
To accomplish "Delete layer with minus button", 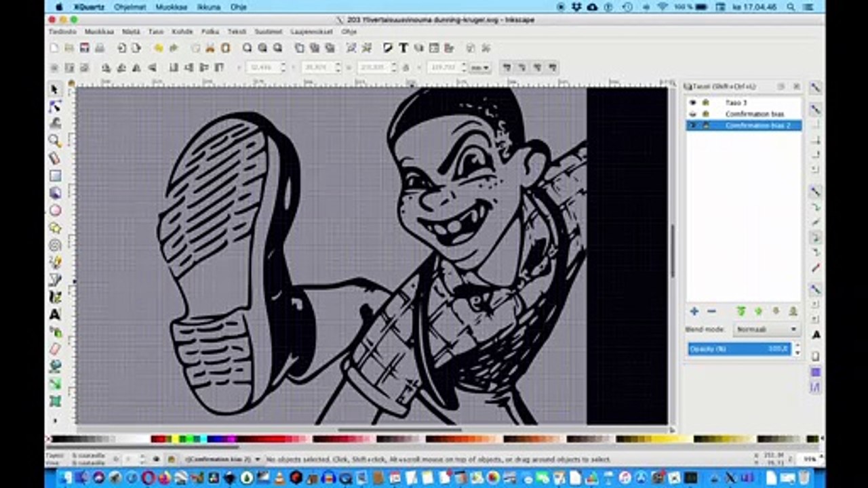I will click(711, 311).
